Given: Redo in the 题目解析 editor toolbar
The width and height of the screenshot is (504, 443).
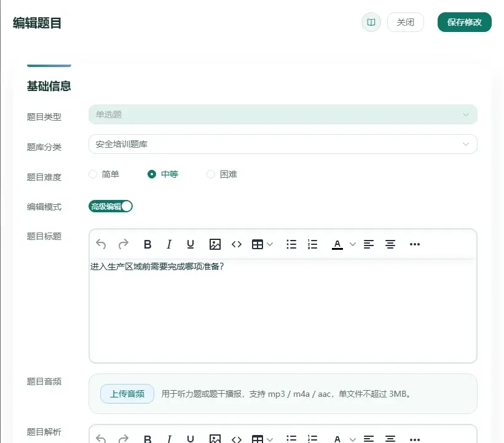Looking at the screenshot, I should point(124,439).
